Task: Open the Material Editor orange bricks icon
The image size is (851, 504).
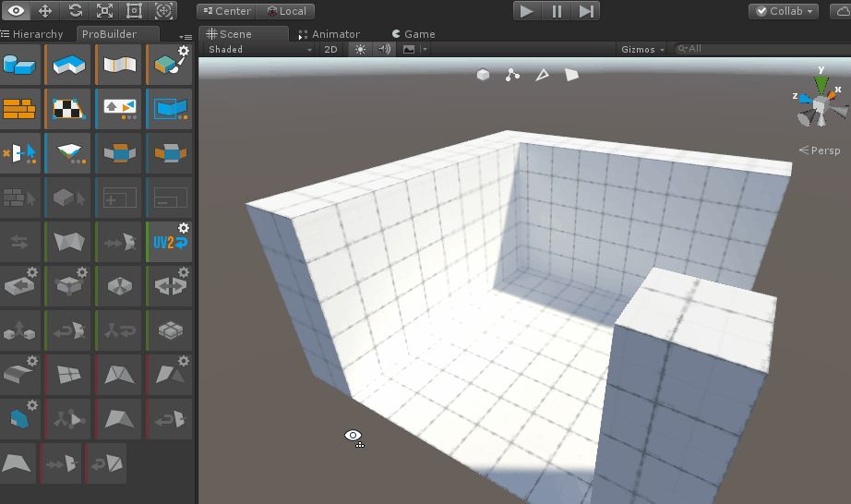Action: click(x=20, y=109)
